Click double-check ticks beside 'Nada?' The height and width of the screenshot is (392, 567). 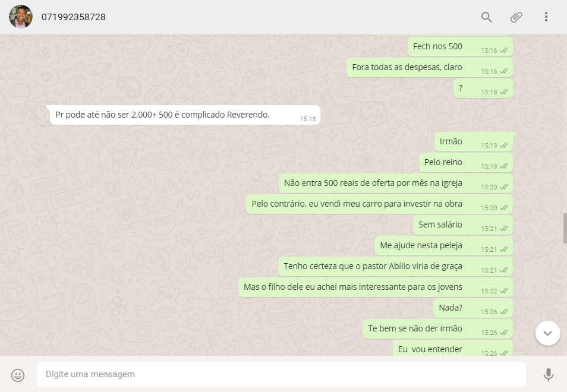coord(504,312)
